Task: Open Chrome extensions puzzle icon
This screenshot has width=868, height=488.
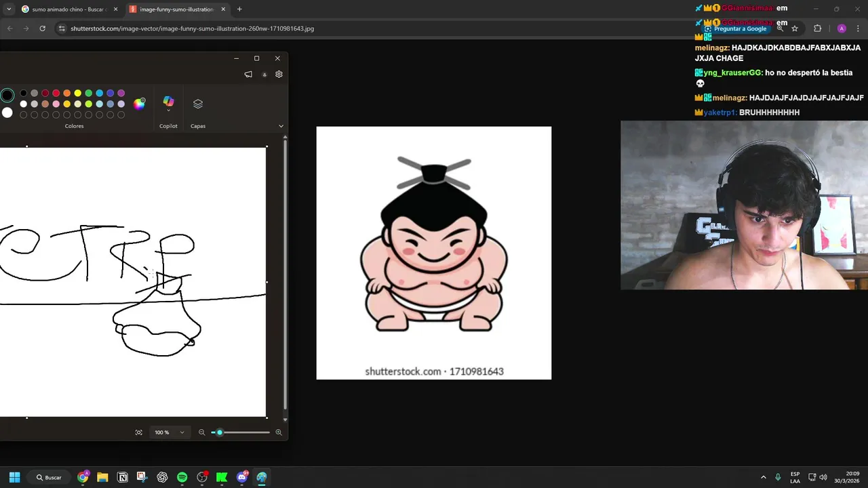Action: tap(817, 28)
